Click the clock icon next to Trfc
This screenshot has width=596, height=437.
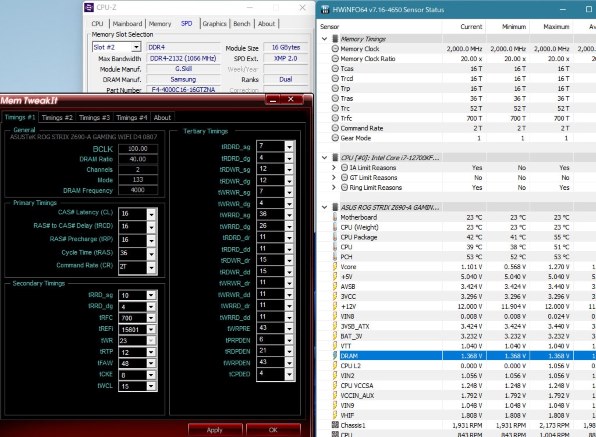(335, 118)
